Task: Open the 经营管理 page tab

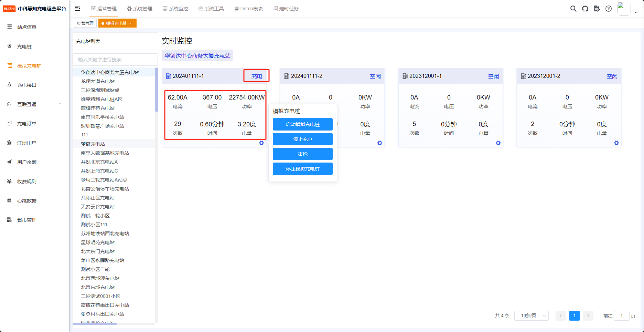Action: pos(85,23)
